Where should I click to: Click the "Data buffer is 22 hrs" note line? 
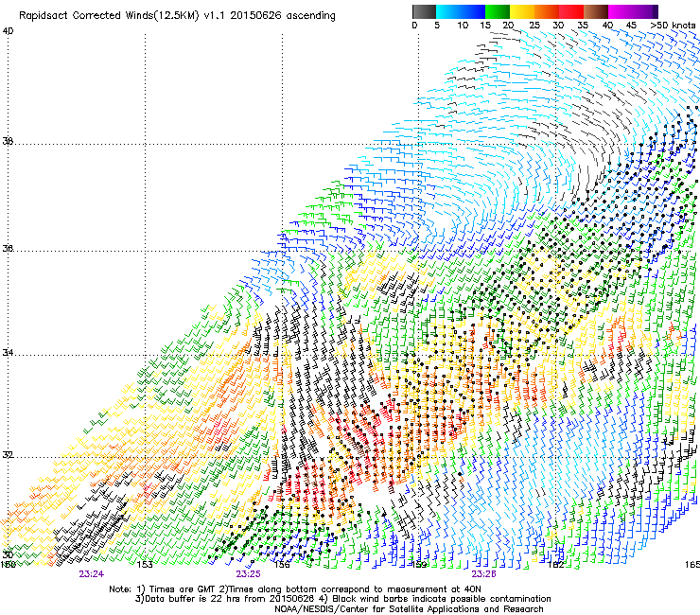point(342,599)
